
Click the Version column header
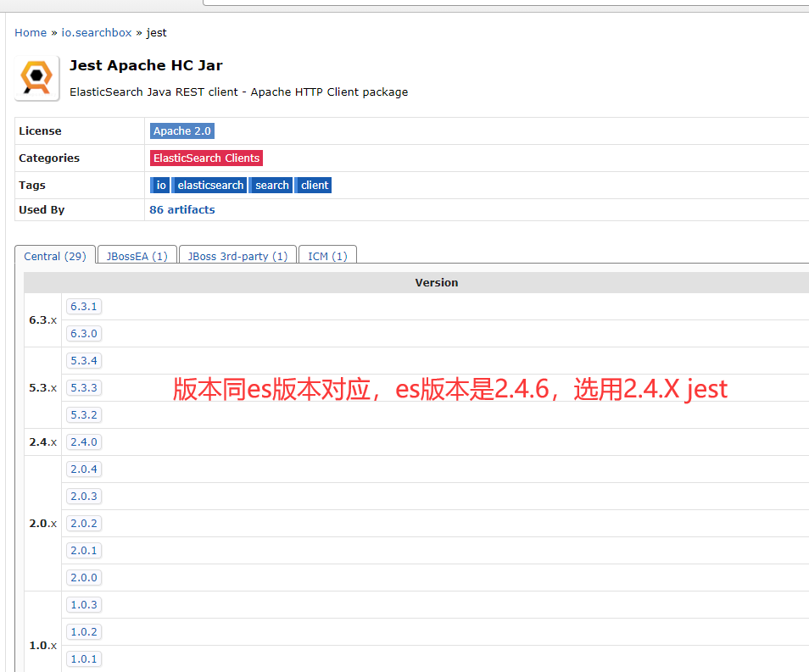(x=437, y=283)
